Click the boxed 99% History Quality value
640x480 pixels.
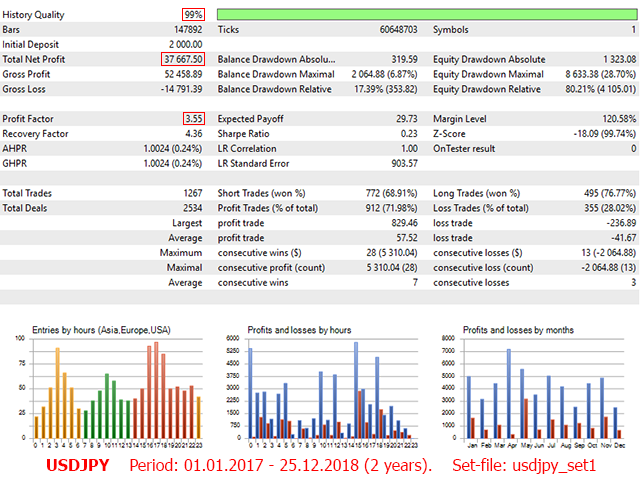193,14
